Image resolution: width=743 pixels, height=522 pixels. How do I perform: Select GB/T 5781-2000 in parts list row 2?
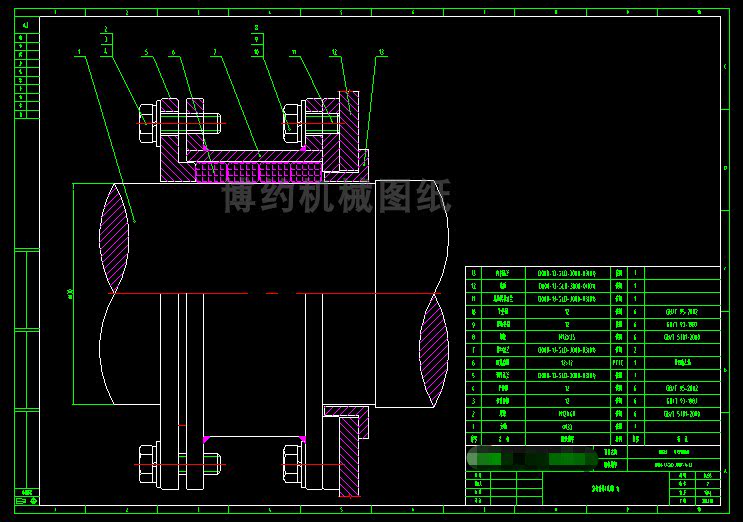[681, 414]
